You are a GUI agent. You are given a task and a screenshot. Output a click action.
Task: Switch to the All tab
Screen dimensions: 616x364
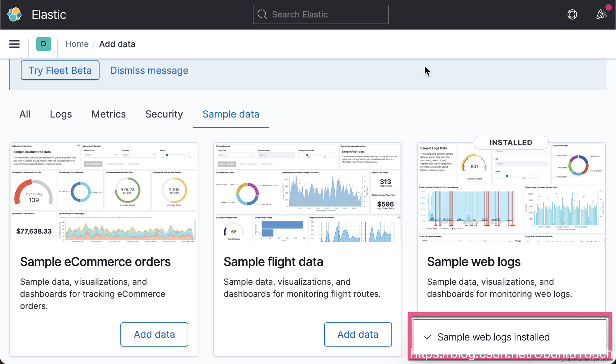pyautogui.click(x=25, y=114)
